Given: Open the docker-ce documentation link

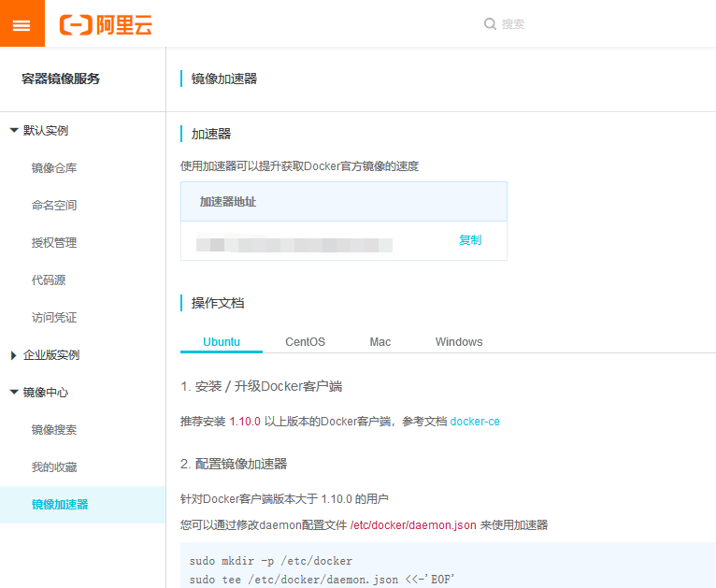Looking at the screenshot, I should point(475,422).
